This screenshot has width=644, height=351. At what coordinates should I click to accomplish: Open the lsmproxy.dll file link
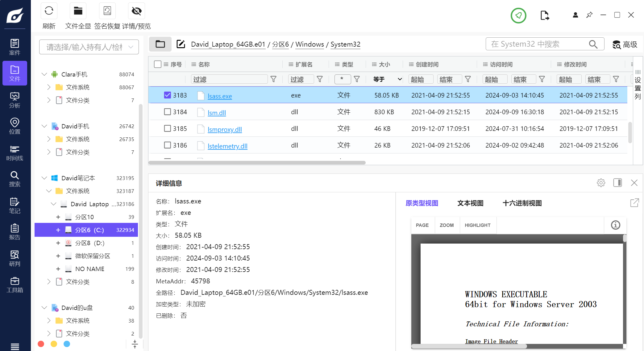pyautogui.click(x=225, y=129)
